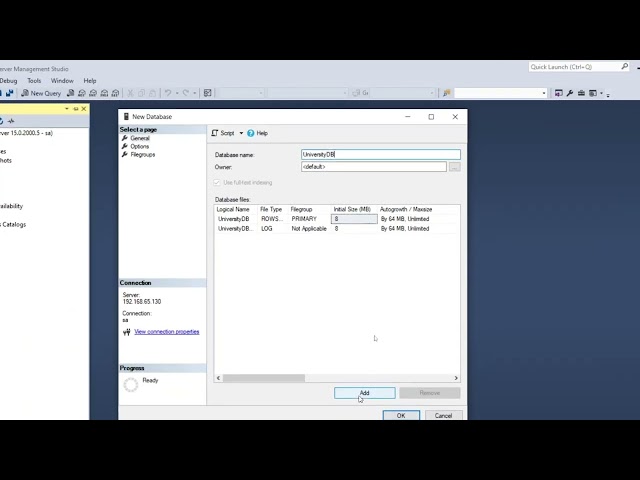Click the Properties wrench icon in the toolbar
This screenshot has width=640, height=480.
point(570,93)
